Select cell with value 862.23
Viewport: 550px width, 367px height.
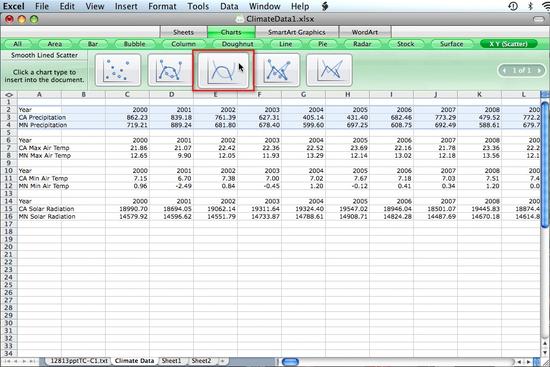(x=128, y=118)
